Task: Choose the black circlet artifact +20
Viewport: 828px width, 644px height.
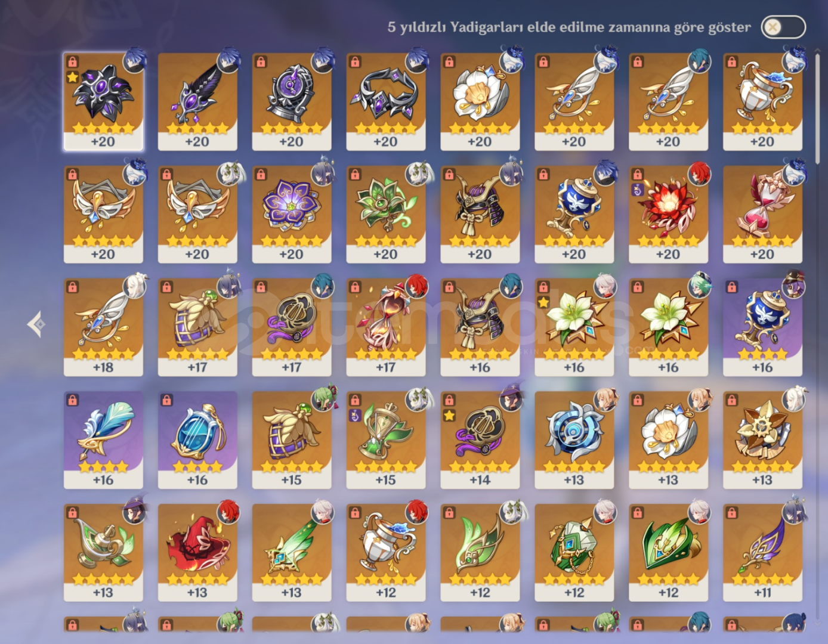Action: coord(386,101)
